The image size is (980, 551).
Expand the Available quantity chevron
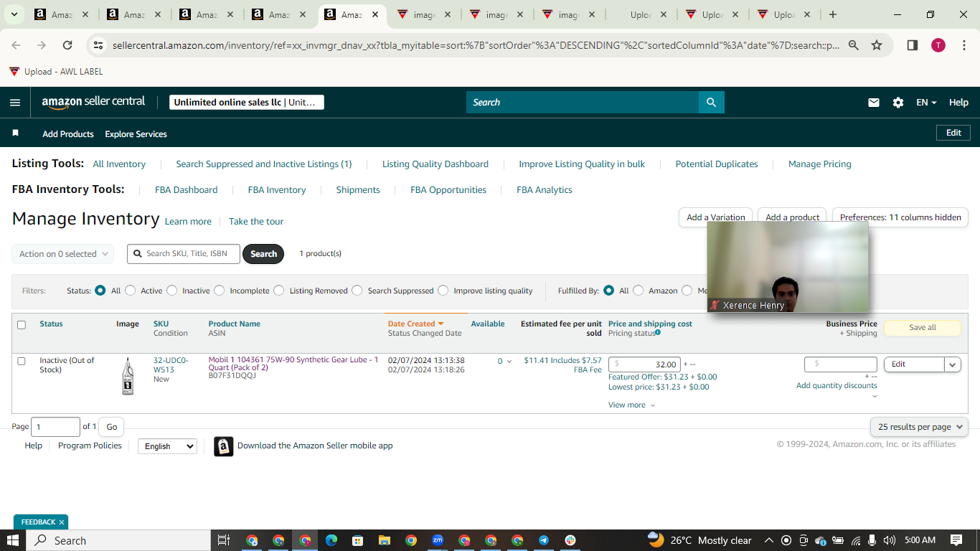point(509,362)
